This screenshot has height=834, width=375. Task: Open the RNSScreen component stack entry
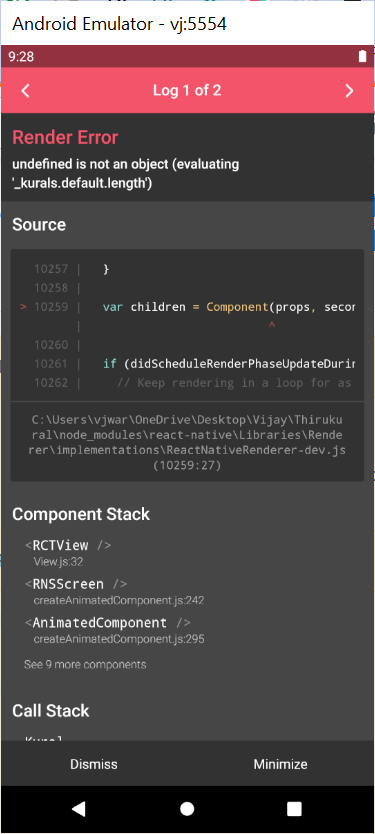114,590
